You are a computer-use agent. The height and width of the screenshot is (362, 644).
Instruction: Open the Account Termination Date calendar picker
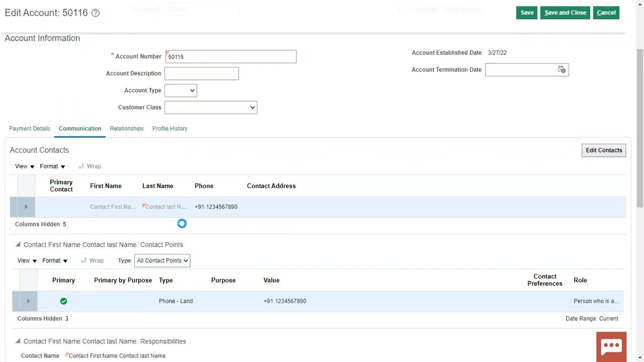[561, 70]
